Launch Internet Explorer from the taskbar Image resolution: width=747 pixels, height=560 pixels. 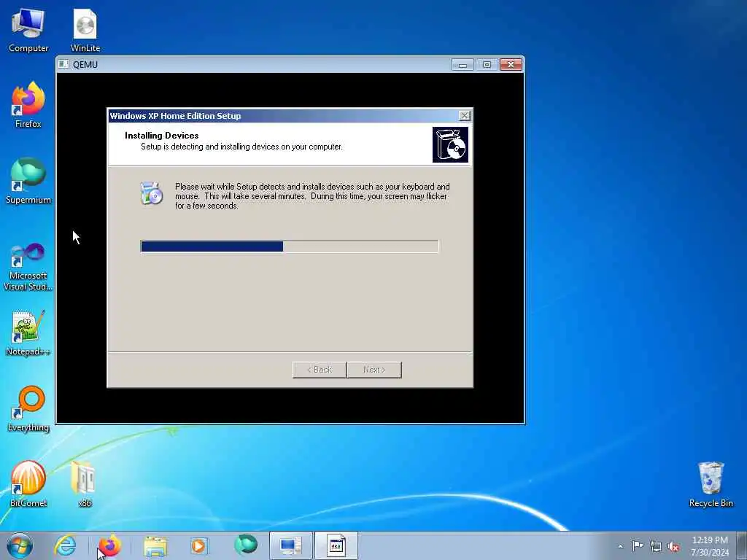65,545
